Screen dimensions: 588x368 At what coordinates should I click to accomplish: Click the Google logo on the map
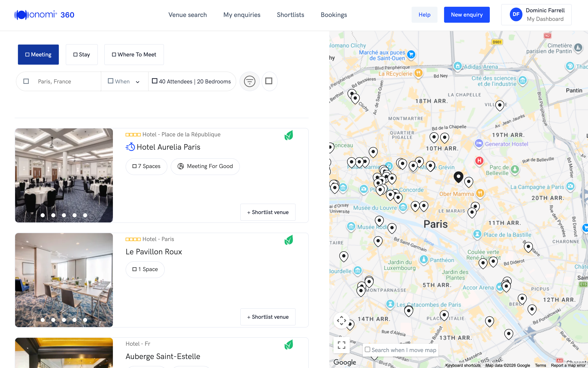pyautogui.click(x=345, y=362)
